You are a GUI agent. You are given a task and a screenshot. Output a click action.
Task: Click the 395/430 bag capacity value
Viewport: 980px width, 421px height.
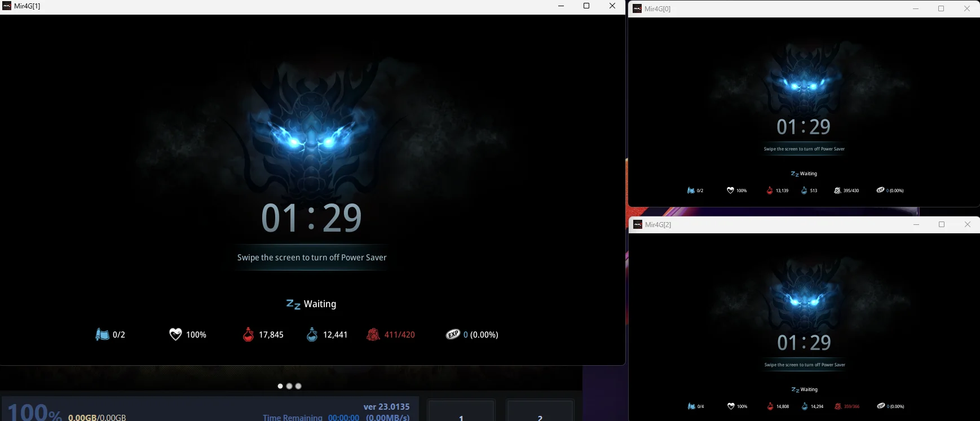[x=851, y=191]
